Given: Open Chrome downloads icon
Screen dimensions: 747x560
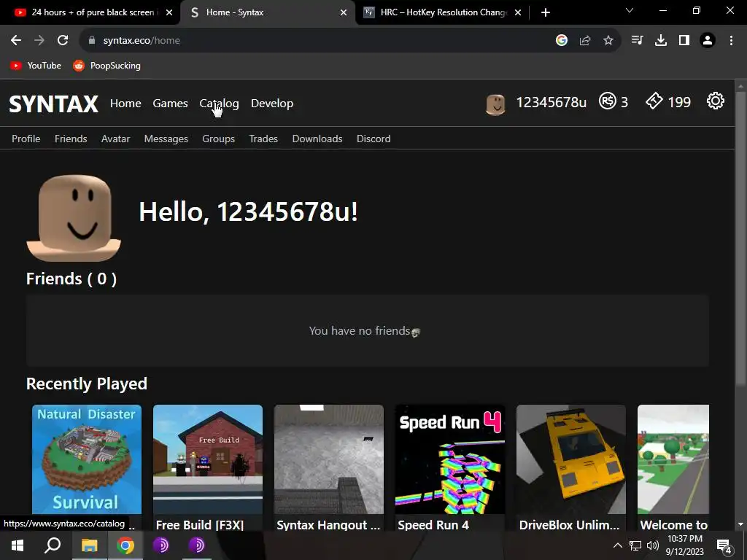Looking at the screenshot, I should (660, 41).
